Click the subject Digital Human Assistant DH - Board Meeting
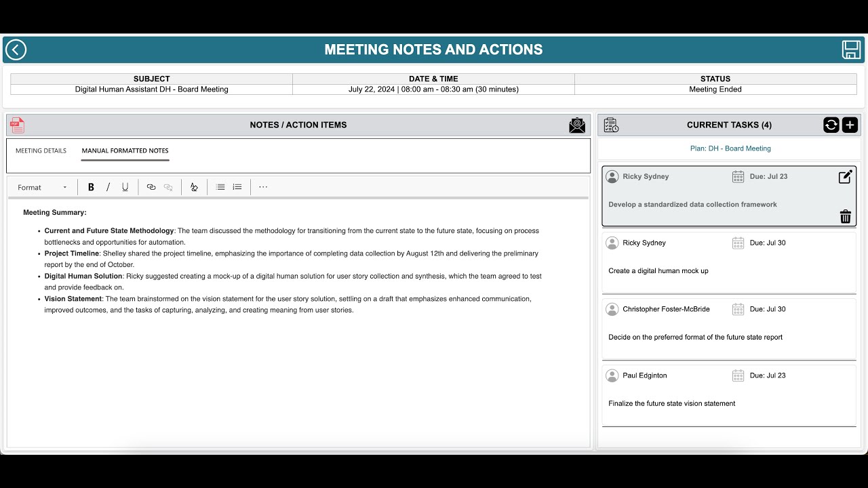Image resolution: width=868 pixels, height=488 pixels. tap(152, 89)
